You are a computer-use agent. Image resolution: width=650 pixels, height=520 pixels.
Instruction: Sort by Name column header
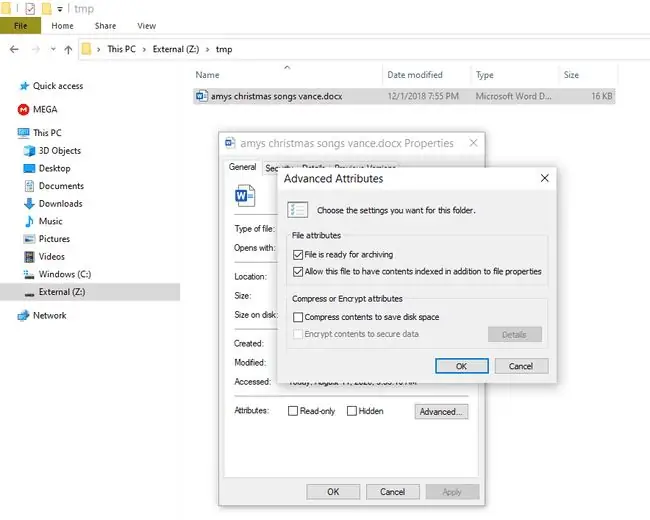click(x=287, y=75)
